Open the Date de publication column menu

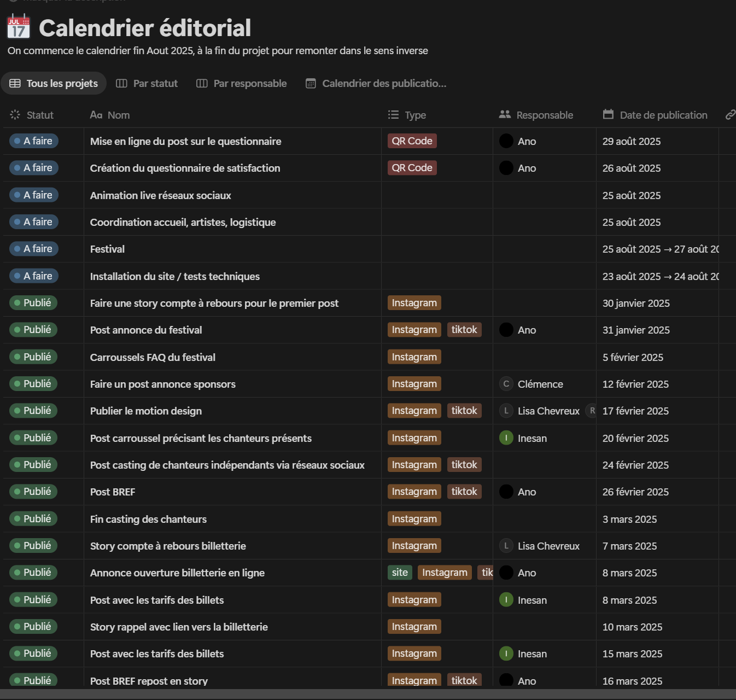tap(663, 115)
